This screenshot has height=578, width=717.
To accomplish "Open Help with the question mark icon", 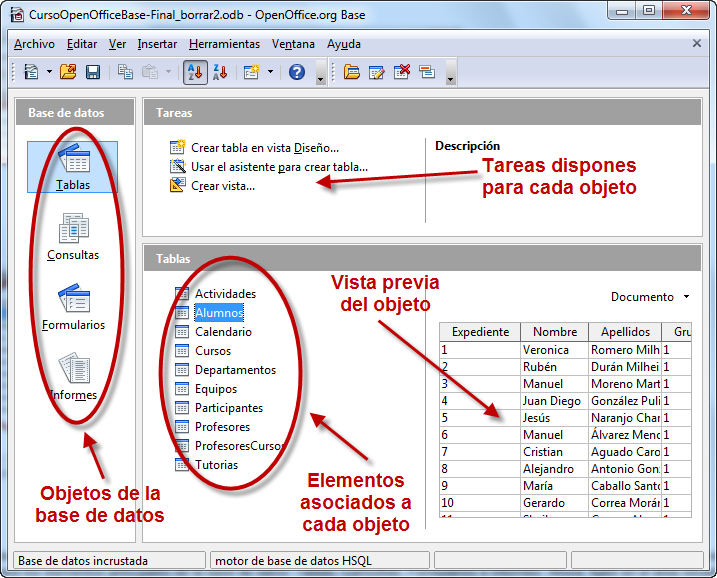I will (x=297, y=72).
